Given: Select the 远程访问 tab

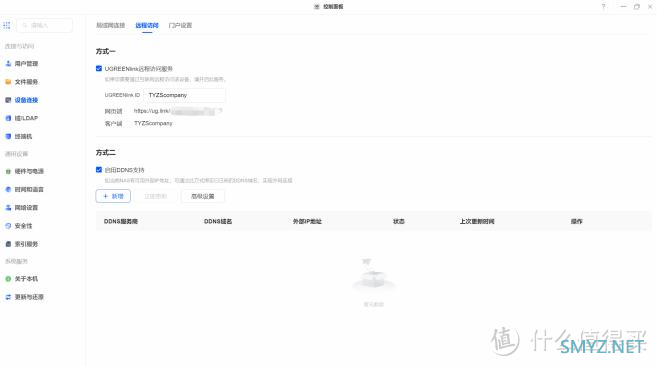Looking at the screenshot, I should [147, 26].
